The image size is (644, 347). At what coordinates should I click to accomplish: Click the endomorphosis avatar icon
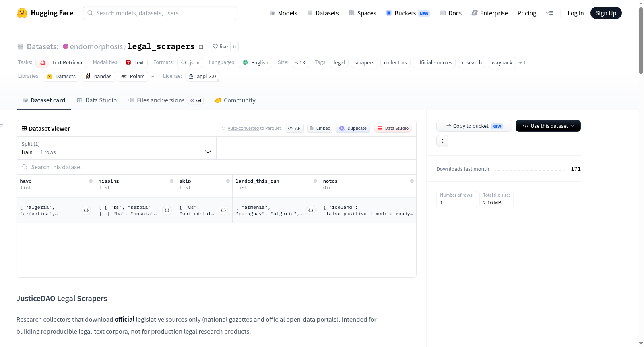point(66,46)
